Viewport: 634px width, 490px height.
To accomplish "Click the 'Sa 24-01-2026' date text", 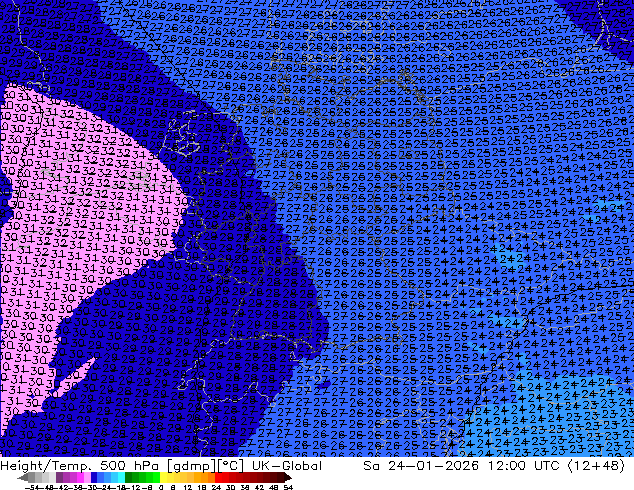I will coord(421,465).
